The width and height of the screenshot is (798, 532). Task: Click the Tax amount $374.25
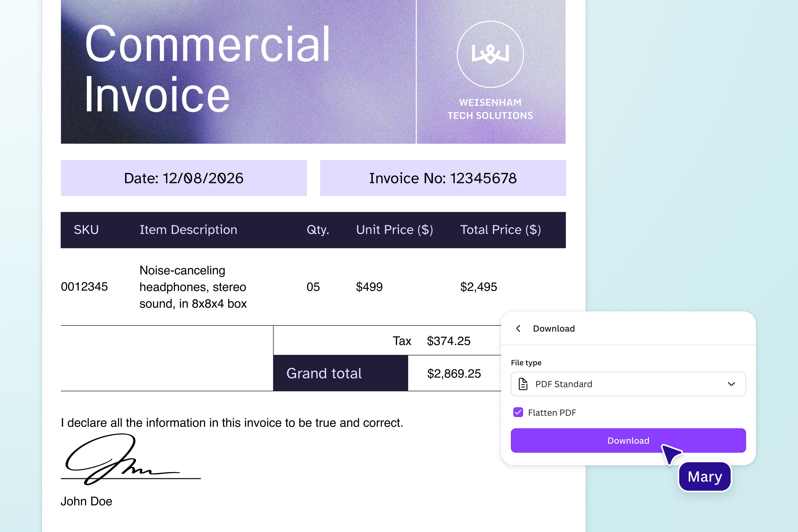(x=448, y=341)
